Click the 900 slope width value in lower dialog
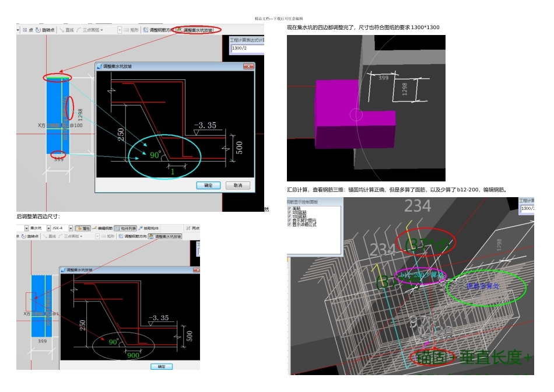 (x=133, y=355)
